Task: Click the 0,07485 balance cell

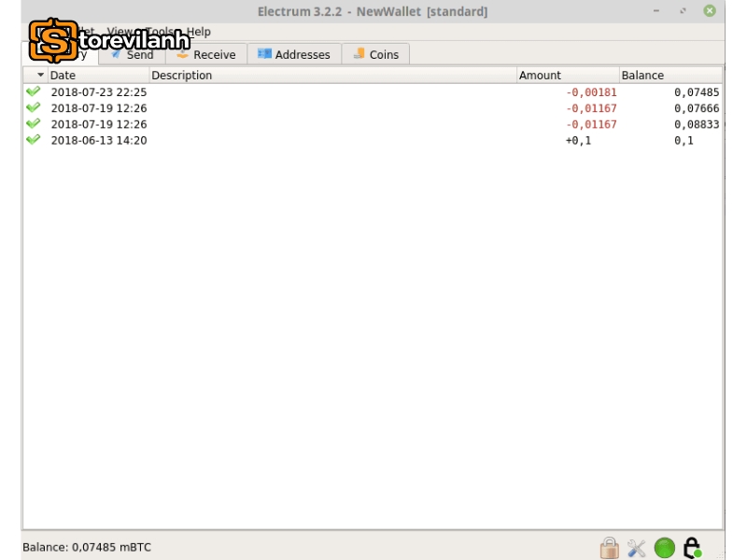Action: click(x=696, y=92)
